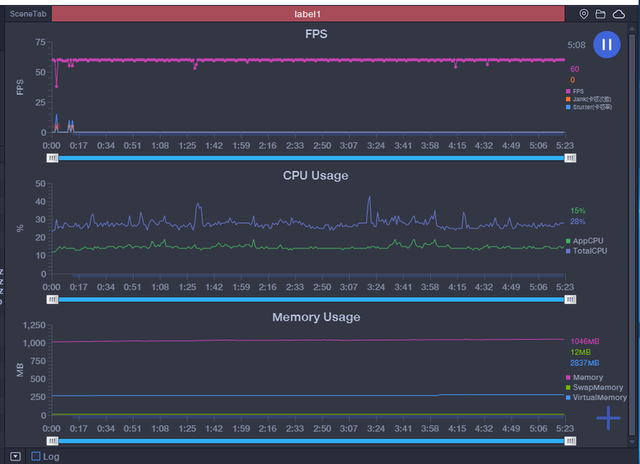Screen dimensions: 640x464
Task: Toggle the Stutter series legend
Action: point(588,105)
